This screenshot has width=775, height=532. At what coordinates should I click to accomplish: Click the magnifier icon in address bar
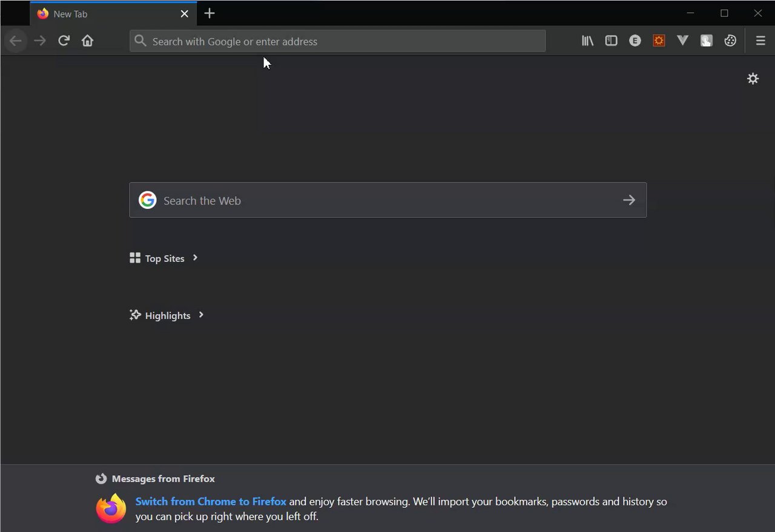[140, 41]
